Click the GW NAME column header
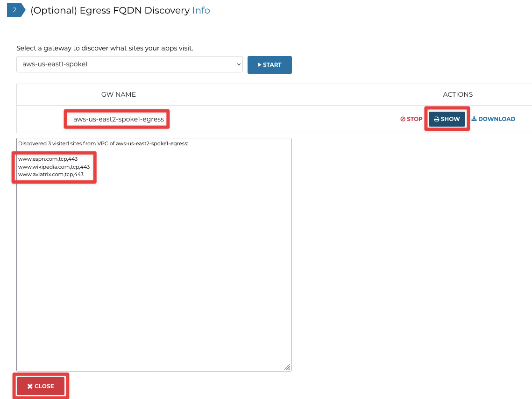The width and height of the screenshot is (532, 399). click(119, 94)
